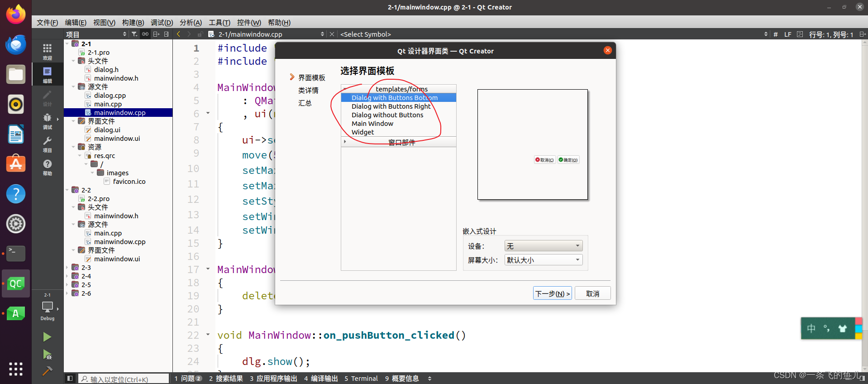This screenshot has width=868, height=384.
Task: Open LibreOffice Writer from the dock
Action: pos(16,134)
